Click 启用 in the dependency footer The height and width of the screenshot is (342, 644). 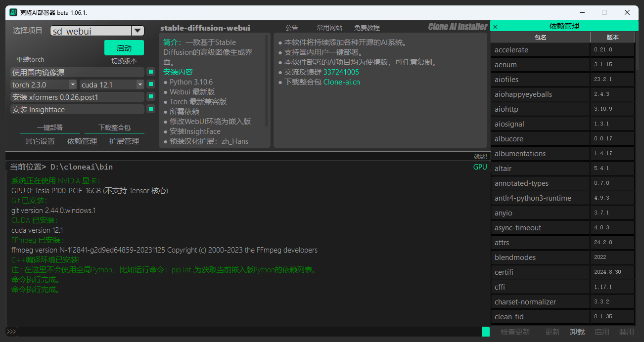(602, 332)
